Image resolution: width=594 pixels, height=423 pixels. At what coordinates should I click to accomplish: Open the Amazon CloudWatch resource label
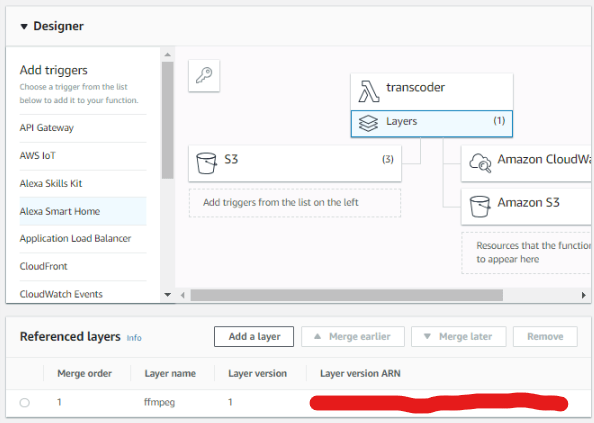(544, 159)
